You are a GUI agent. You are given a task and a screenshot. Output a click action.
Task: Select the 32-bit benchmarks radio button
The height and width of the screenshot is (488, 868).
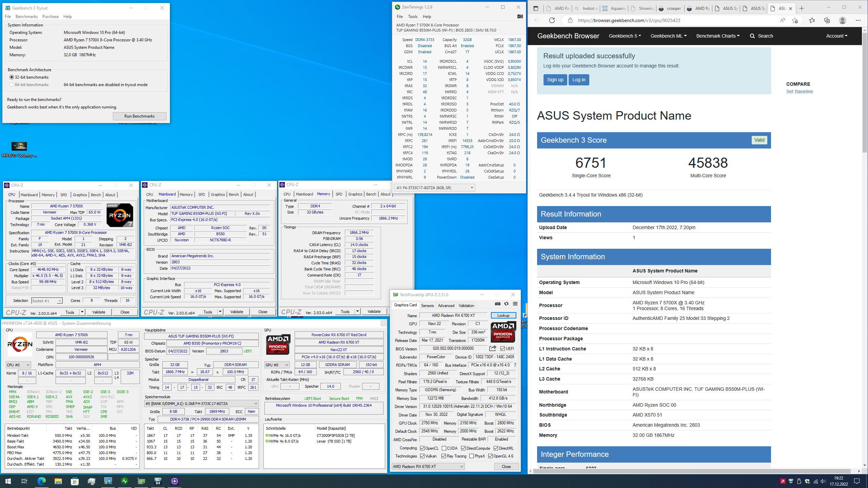12,77
